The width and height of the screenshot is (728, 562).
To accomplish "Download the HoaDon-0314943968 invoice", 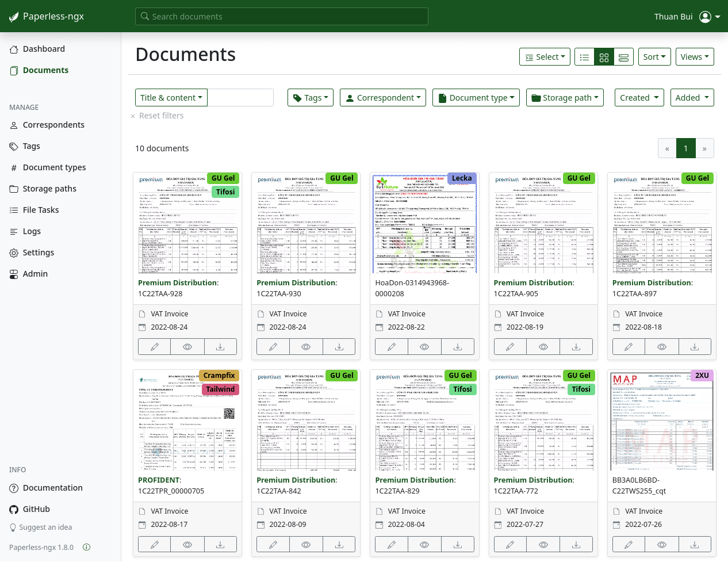I will pos(458,347).
